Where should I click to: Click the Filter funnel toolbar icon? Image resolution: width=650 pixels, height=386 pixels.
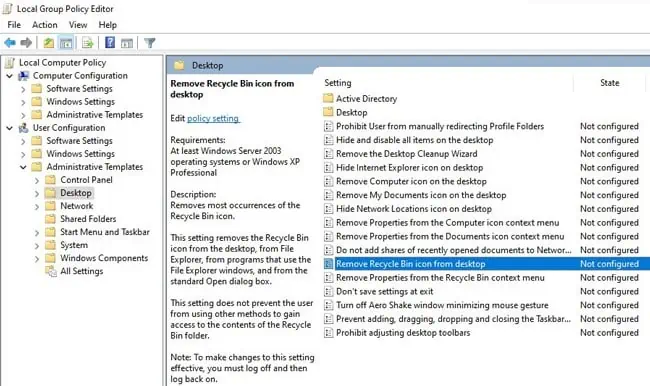[150, 42]
